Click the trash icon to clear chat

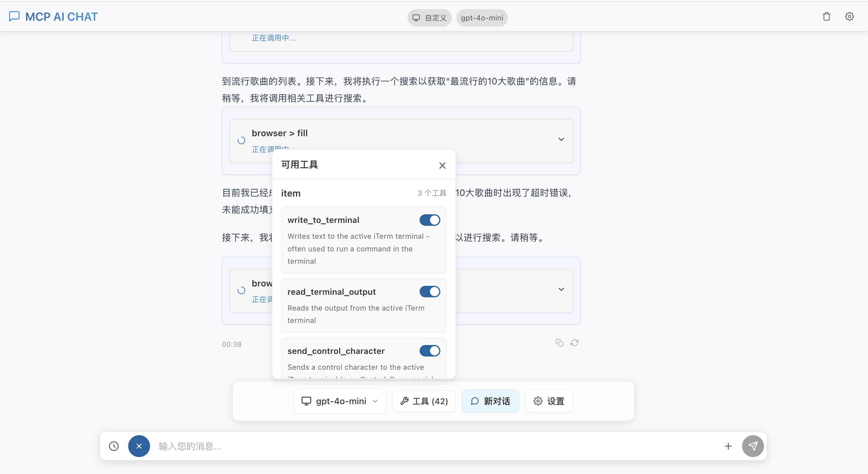pos(826,16)
